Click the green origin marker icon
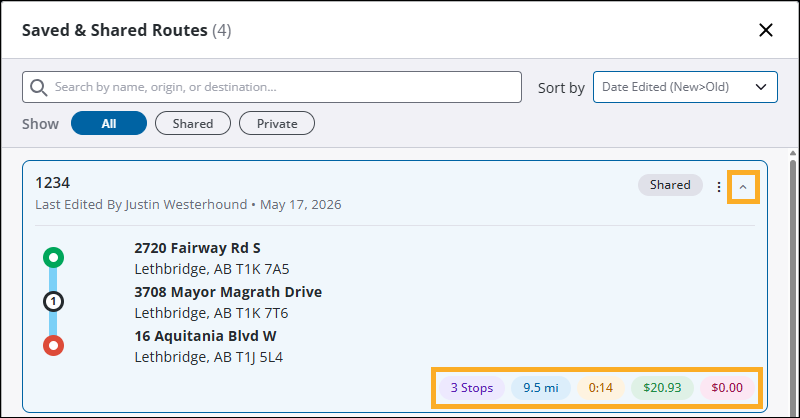Image resolution: width=800 pixels, height=418 pixels. point(54,258)
